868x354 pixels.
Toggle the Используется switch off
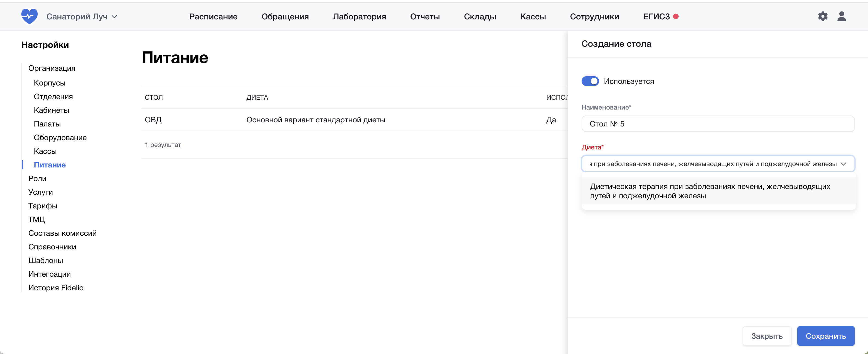pos(590,81)
